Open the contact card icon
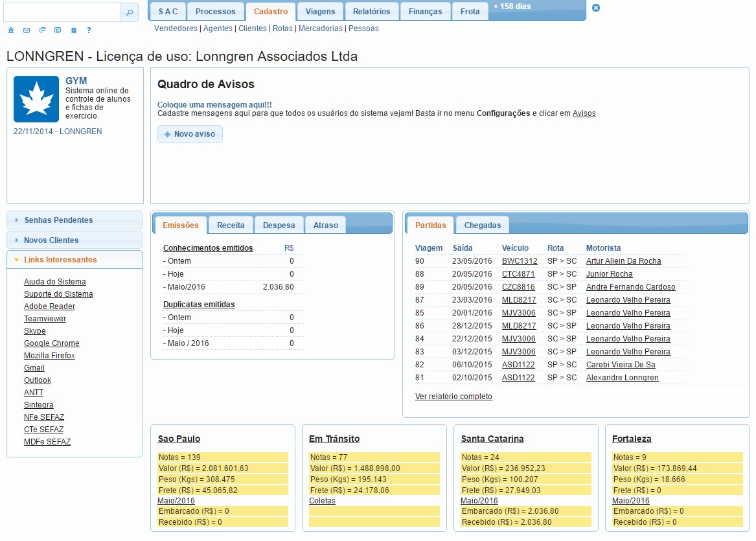756x541 pixels. (x=58, y=30)
